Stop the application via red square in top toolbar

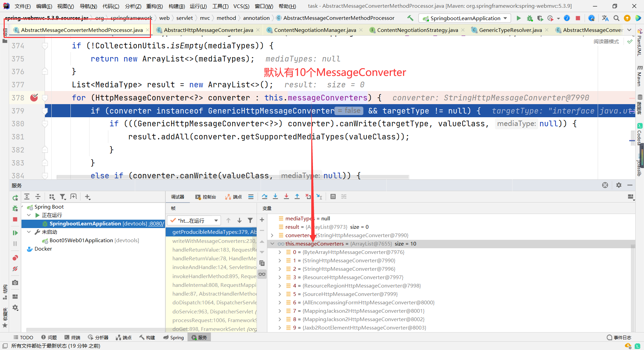[x=578, y=18]
